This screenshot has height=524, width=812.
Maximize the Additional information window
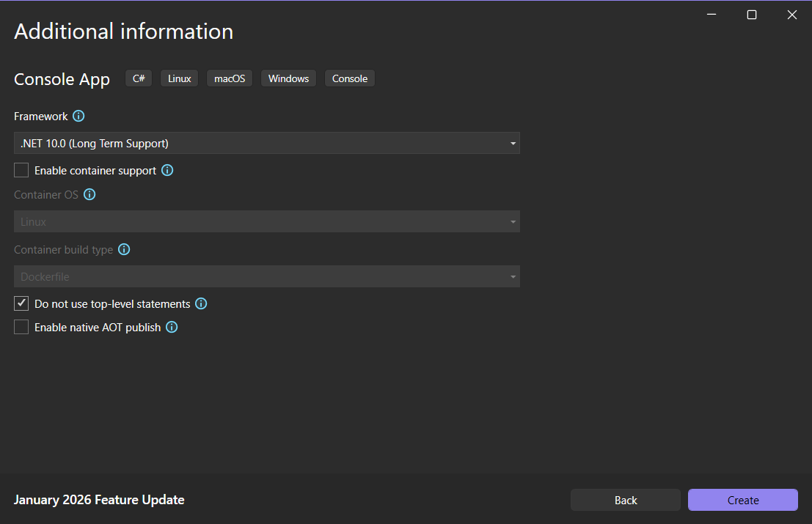click(751, 15)
